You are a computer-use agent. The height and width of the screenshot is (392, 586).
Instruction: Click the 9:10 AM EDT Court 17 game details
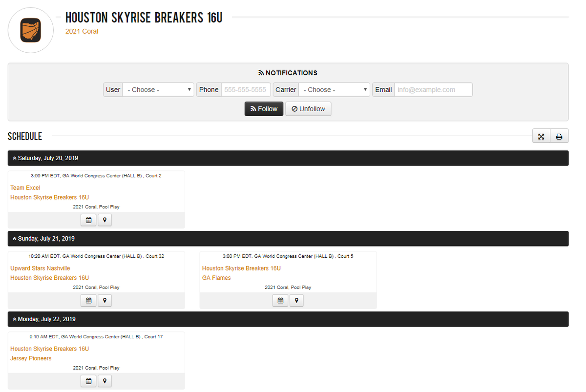tap(96, 337)
